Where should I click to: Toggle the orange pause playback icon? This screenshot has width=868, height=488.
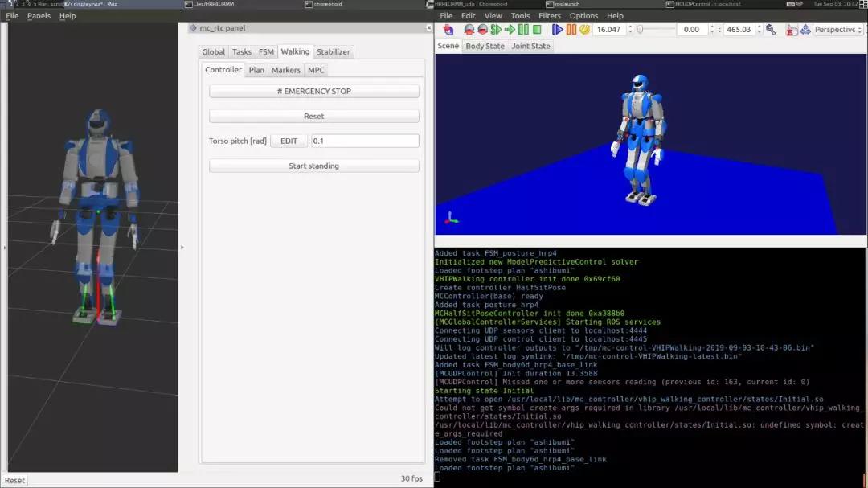coord(571,30)
